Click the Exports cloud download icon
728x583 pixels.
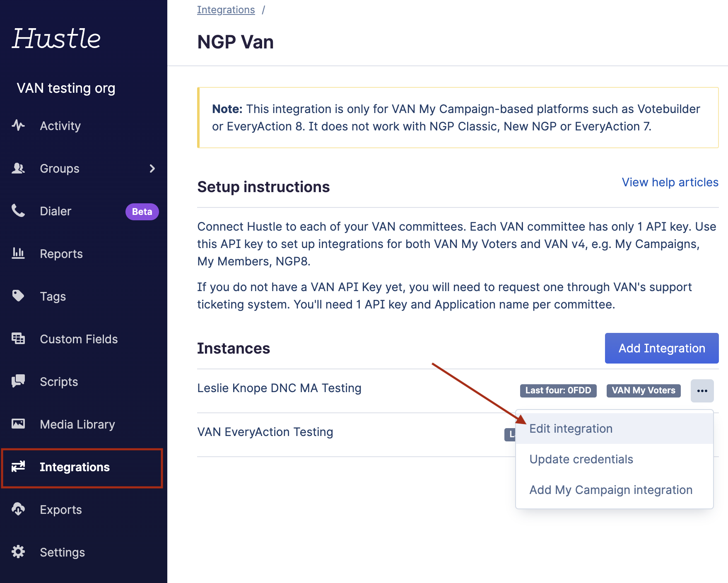(18, 509)
